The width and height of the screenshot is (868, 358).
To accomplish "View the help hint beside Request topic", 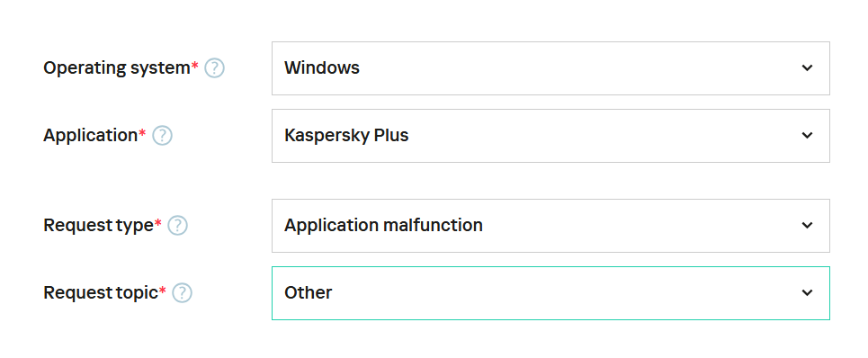I will (x=182, y=293).
